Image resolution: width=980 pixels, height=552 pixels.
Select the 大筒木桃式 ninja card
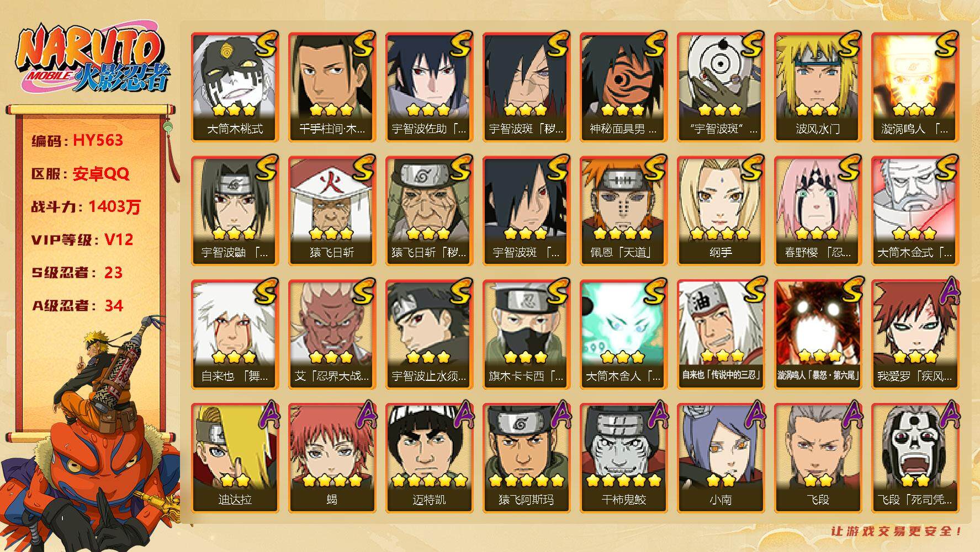(x=235, y=87)
